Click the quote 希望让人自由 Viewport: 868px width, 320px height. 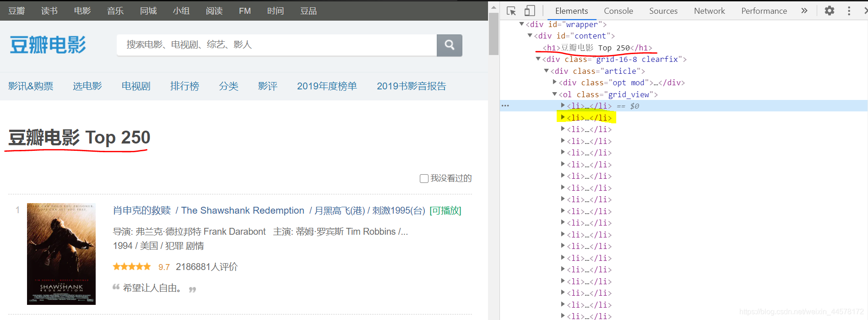pos(152,288)
